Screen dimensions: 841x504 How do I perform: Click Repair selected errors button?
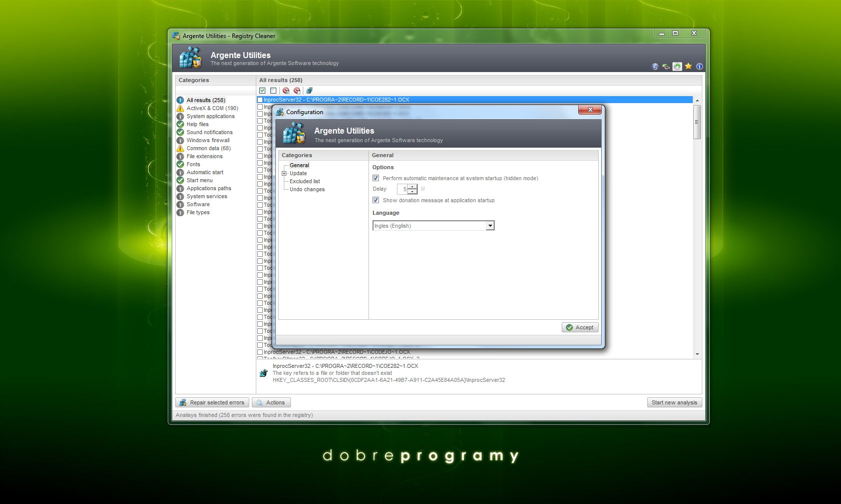click(212, 402)
